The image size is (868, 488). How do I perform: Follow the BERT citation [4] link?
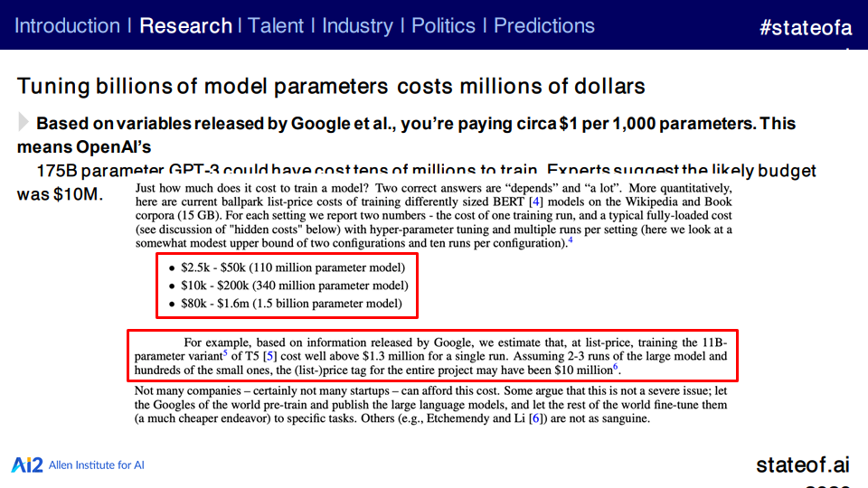pyautogui.click(x=536, y=202)
